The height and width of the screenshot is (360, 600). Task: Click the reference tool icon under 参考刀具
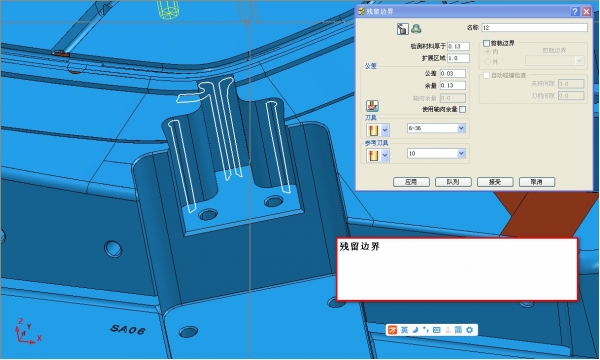[372, 155]
